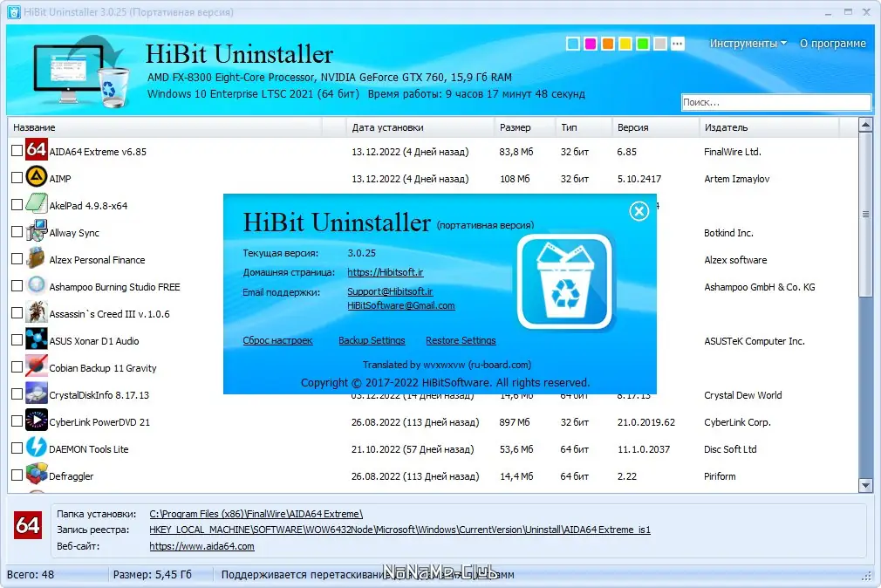Click the AIDA64 icon in the details panel
The image size is (881, 588).
(x=28, y=525)
